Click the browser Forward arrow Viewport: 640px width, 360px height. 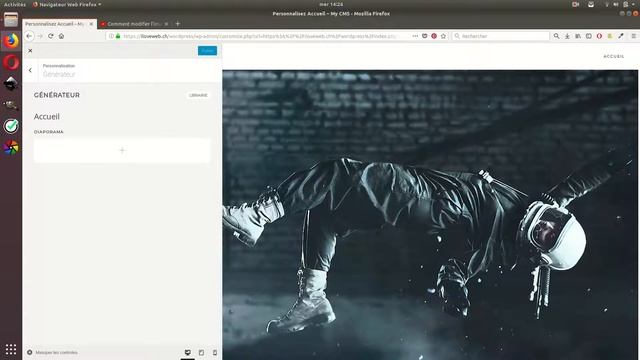tap(40, 36)
